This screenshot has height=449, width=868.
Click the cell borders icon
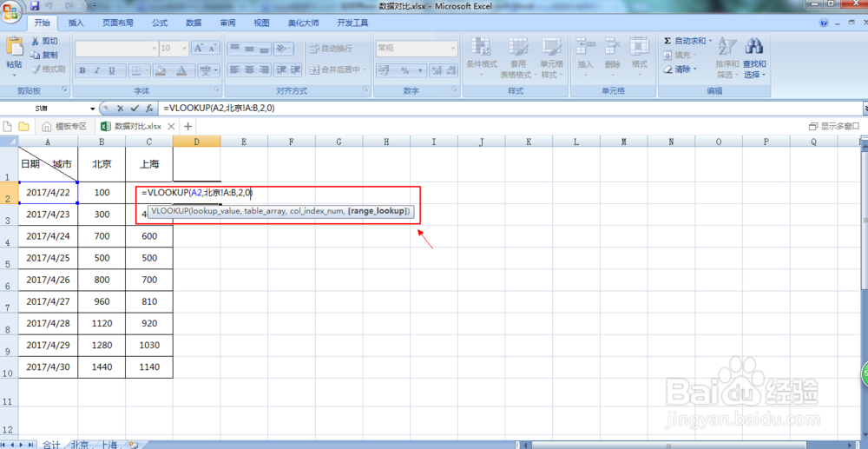tap(135, 70)
